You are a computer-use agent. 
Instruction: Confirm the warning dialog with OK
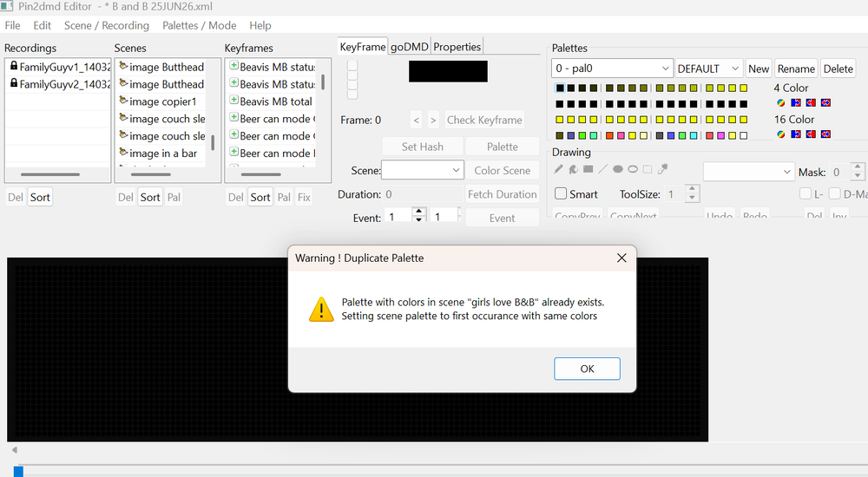coord(587,369)
